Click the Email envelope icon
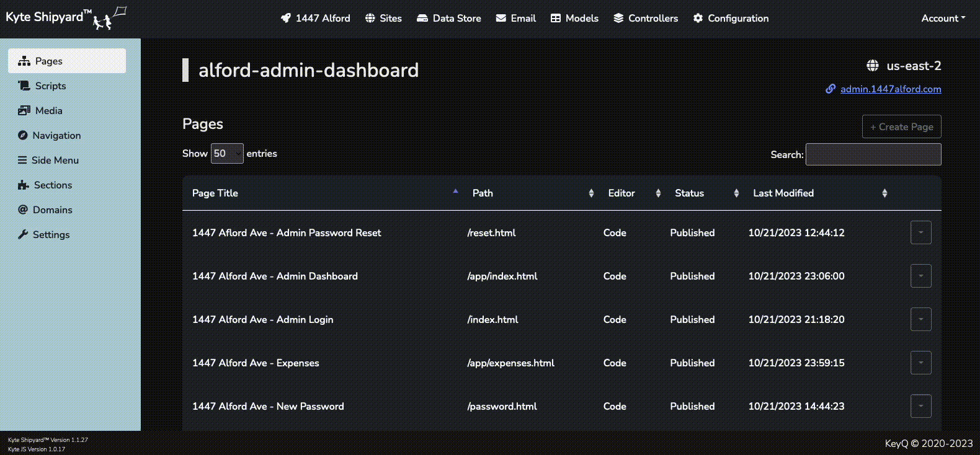 (501, 18)
